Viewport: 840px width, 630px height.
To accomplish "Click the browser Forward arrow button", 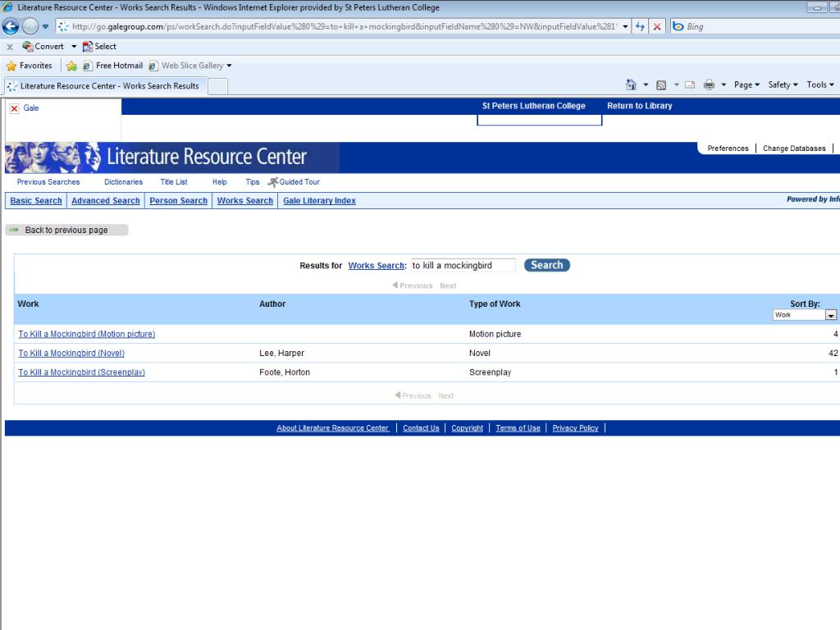I will coord(30,26).
